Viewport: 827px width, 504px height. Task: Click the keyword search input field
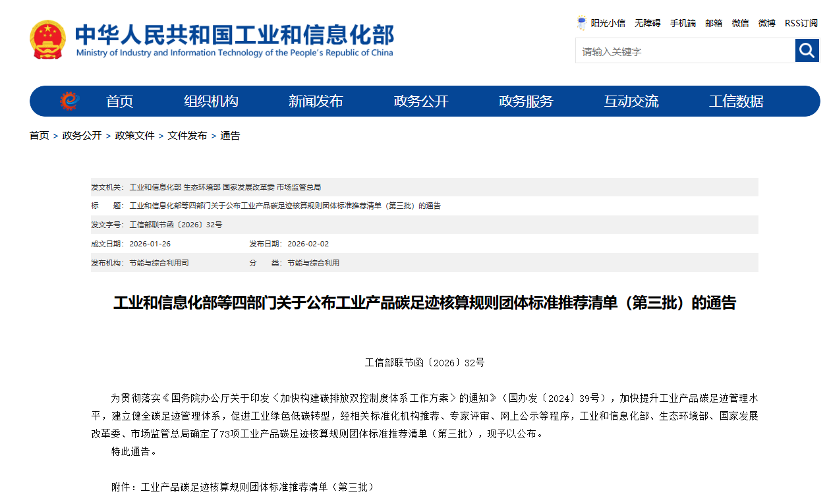pos(685,51)
